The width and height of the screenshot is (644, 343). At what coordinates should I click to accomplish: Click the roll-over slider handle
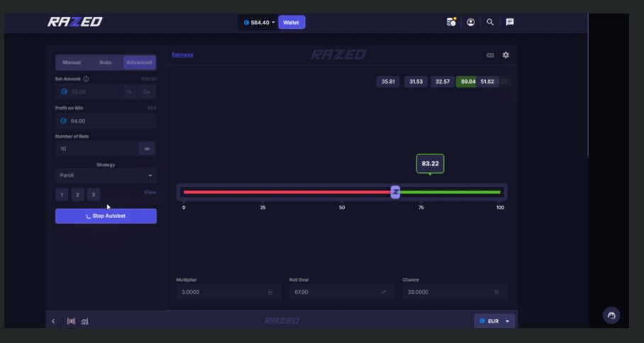point(395,192)
